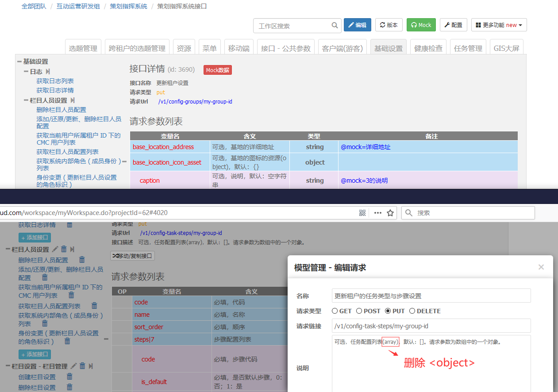This screenshot has height=392, width=558.
Task: Click the magnifier icon in 工作区搜索 box
Action: pos(335,26)
